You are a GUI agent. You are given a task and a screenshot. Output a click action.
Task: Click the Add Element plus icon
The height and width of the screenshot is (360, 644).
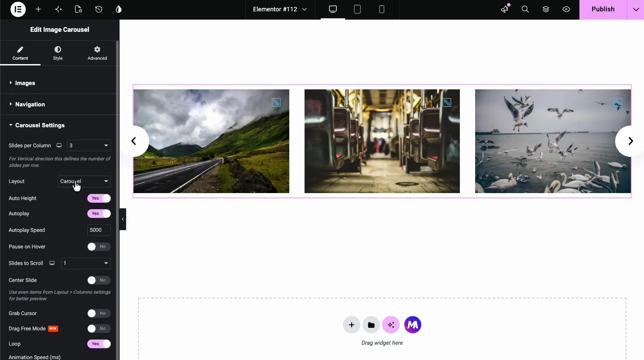(38, 9)
